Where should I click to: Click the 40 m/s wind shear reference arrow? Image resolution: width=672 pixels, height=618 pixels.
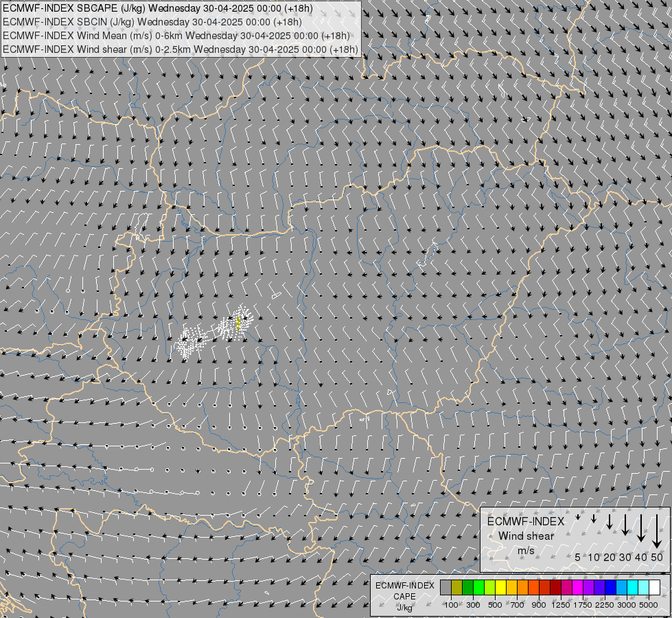(x=641, y=528)
